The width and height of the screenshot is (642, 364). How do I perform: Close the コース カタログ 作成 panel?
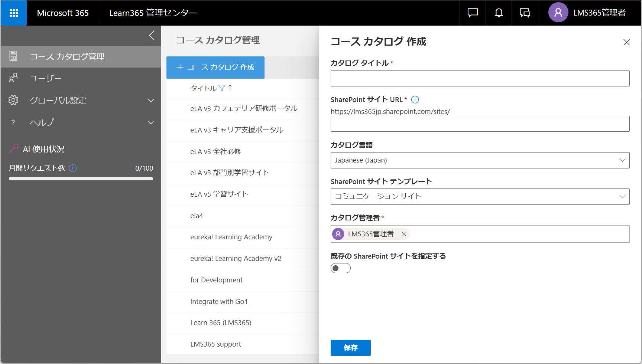[626, 42]
